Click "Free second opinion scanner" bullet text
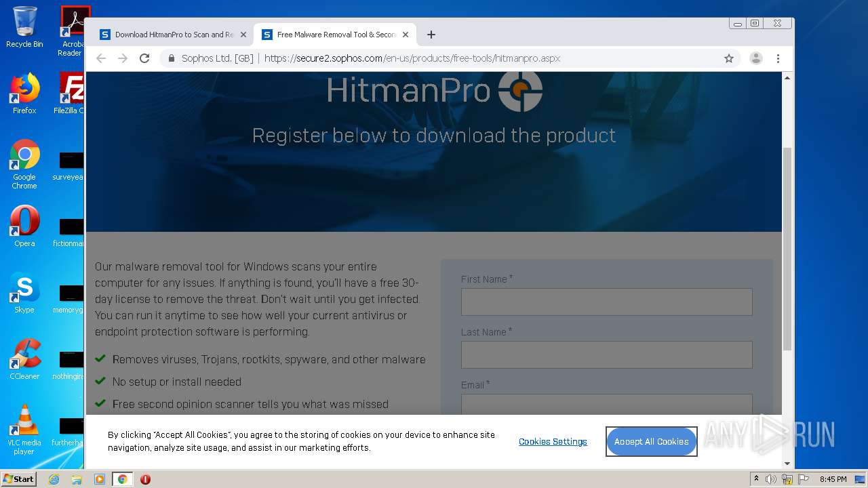This screenshot has height=488, width=868. (x=250, y=404)
